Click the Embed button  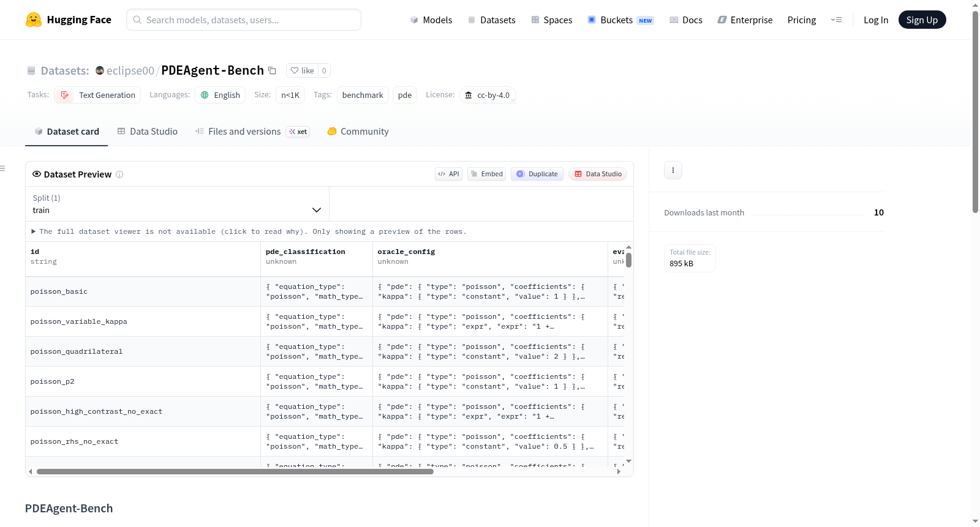(x=486, y=174)
